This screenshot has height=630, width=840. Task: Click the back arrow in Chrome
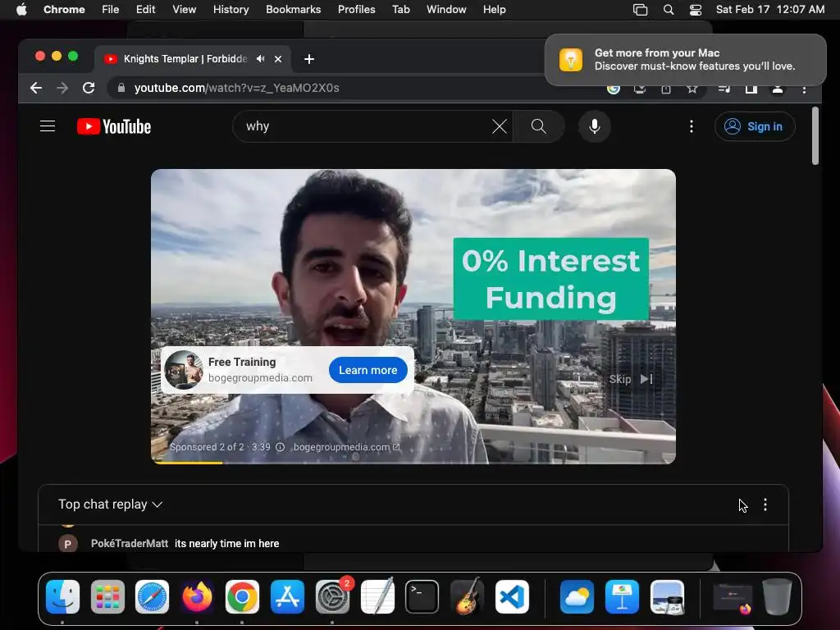[x=36, y=88]
